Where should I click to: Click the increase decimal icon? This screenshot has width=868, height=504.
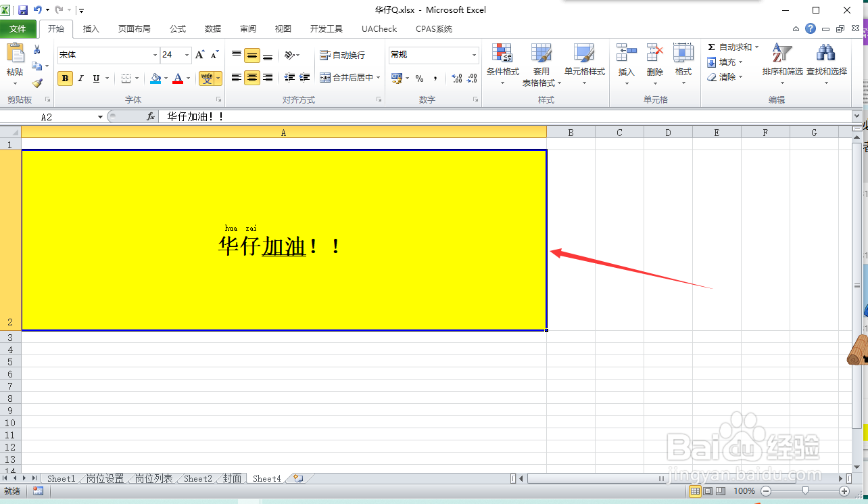tap(457, 78)
